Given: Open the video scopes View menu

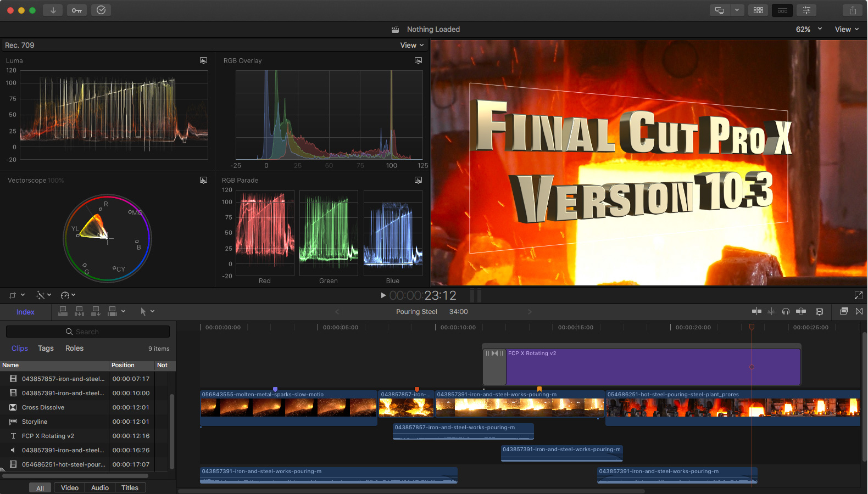Looking at the screenshot, I should tap(412, 45).
